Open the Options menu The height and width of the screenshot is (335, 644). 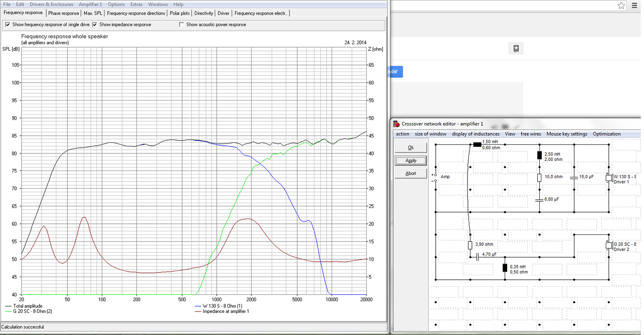point(116,4)
